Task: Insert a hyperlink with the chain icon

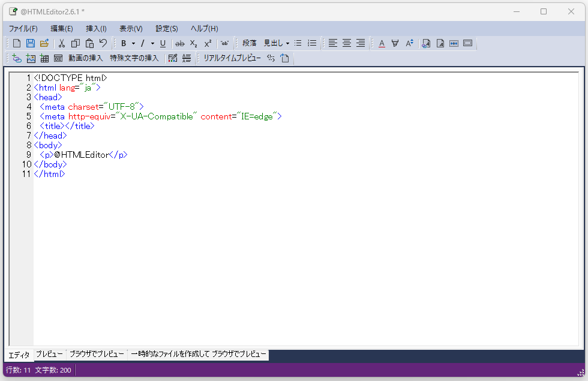Action: click(x=17, y=58)
